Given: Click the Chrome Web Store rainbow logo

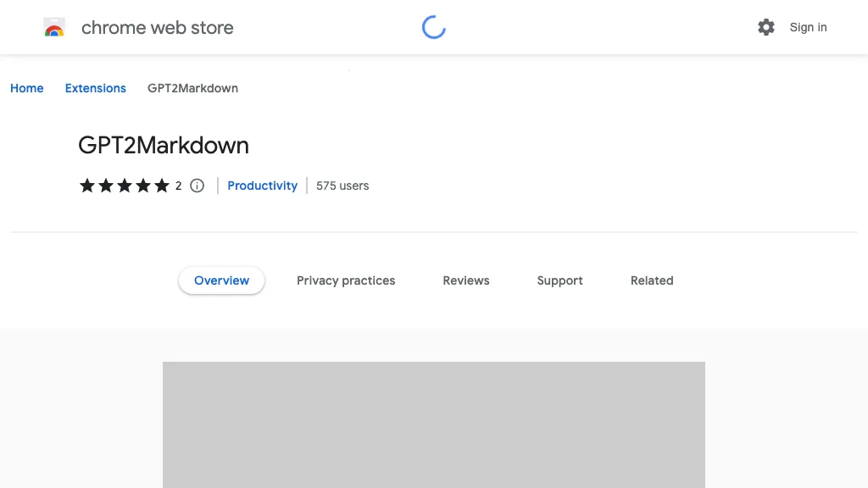Looking at the screenshot, I should [x=54, y=28].
